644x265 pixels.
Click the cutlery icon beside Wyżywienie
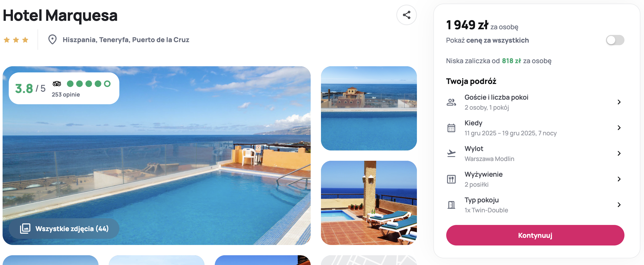[451, 179]
